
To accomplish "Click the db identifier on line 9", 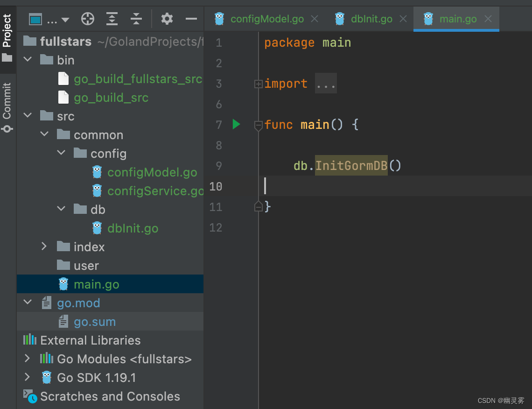I will point(301,166).
